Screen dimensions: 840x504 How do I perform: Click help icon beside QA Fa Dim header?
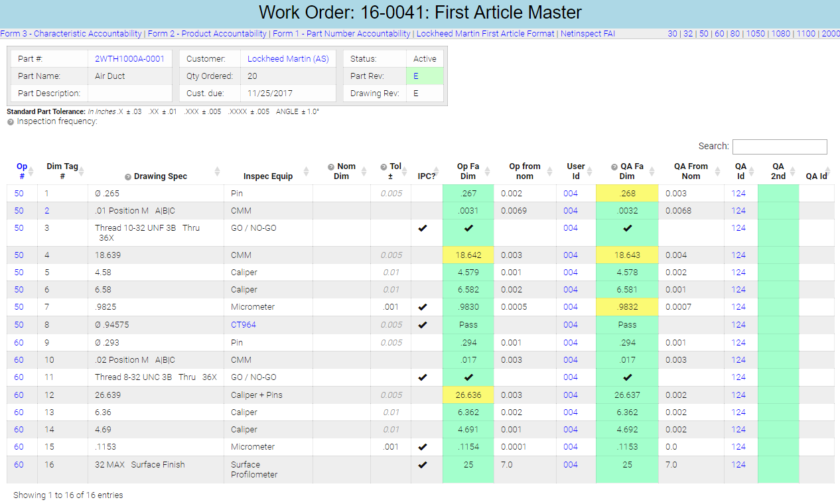coord(614,167)
